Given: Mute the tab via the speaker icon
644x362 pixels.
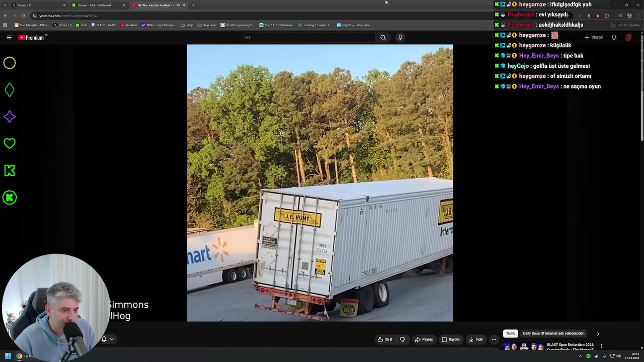Looking at the screenshot, I should click(x=178, y=5).
